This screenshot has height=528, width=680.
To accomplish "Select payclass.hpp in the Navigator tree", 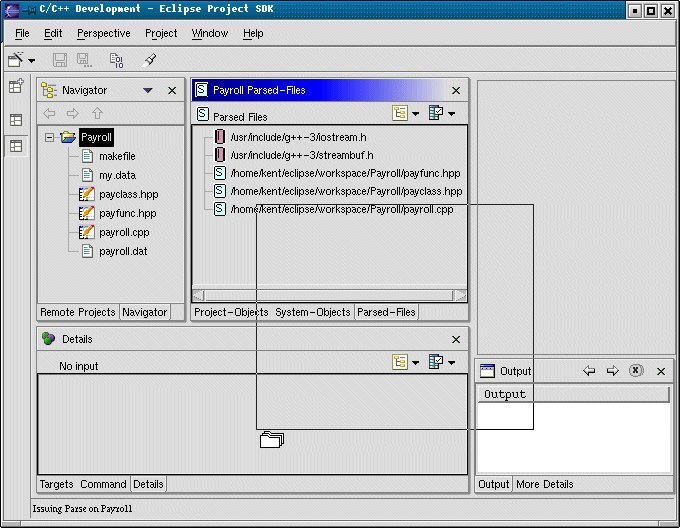I will coord(128,194).
